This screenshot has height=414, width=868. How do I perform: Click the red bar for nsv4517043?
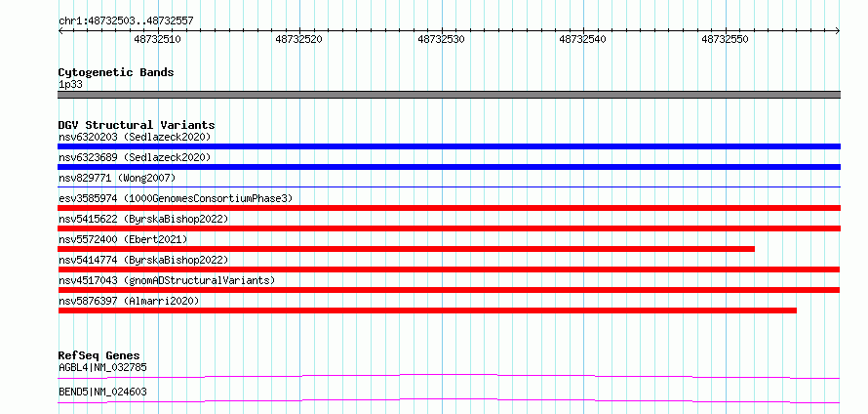449,290
